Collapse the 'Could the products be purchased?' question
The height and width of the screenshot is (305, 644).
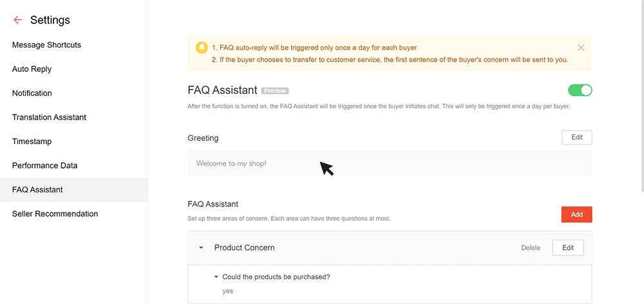(x=216, y=277)
